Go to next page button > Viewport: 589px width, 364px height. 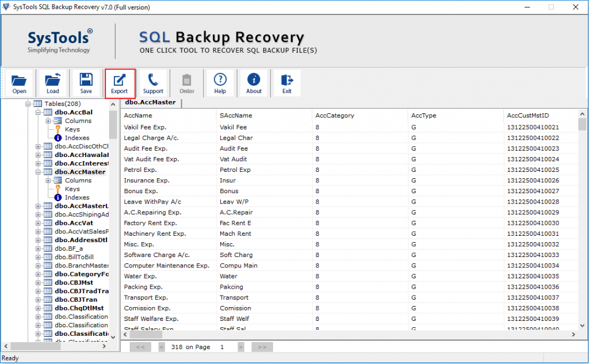point(241,347)
